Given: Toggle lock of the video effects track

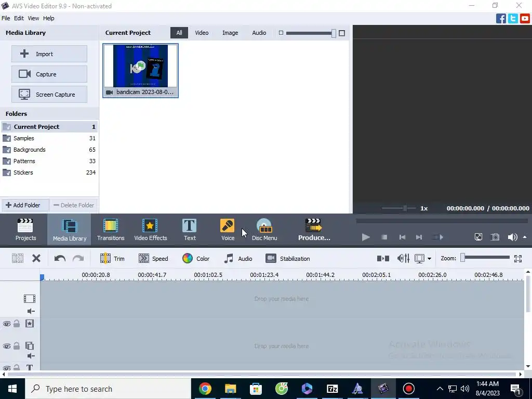Looking at the screenshot, I should (16, 323).
